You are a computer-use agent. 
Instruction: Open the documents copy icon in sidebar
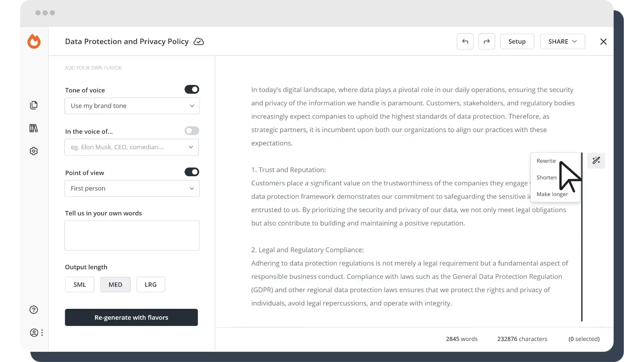[x=33, y=105]
